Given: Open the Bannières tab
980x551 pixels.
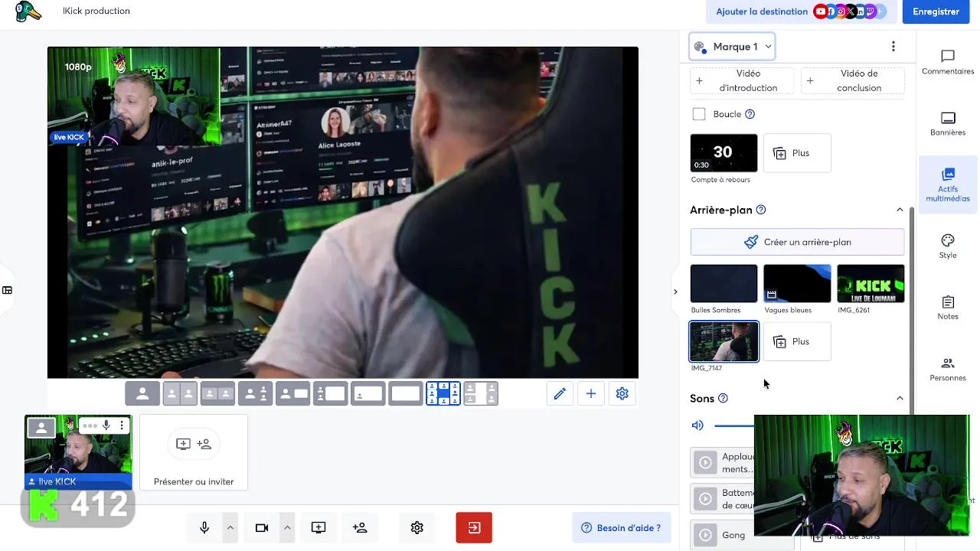Looking at the screenshot, I should tap(948, 123).
